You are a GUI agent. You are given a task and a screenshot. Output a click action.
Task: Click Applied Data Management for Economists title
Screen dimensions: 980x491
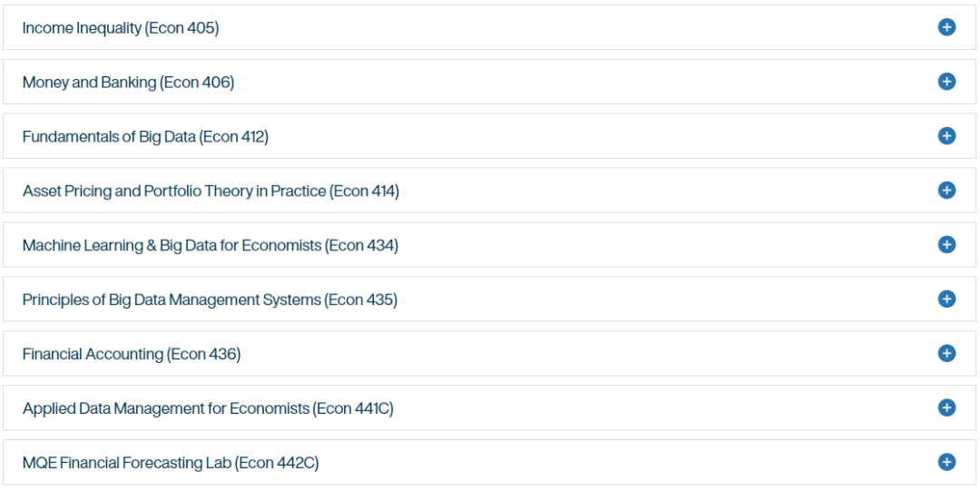208,409
